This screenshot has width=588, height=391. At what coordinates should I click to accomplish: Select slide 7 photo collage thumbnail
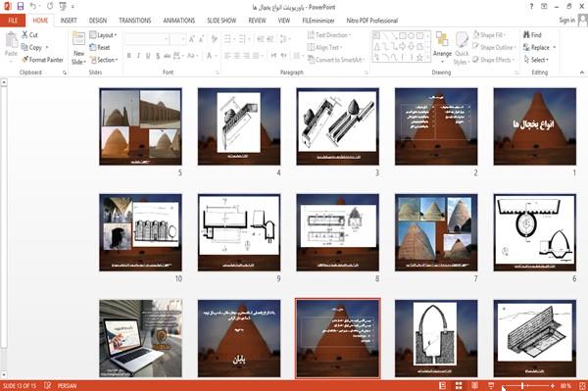[x=436, y=232]
